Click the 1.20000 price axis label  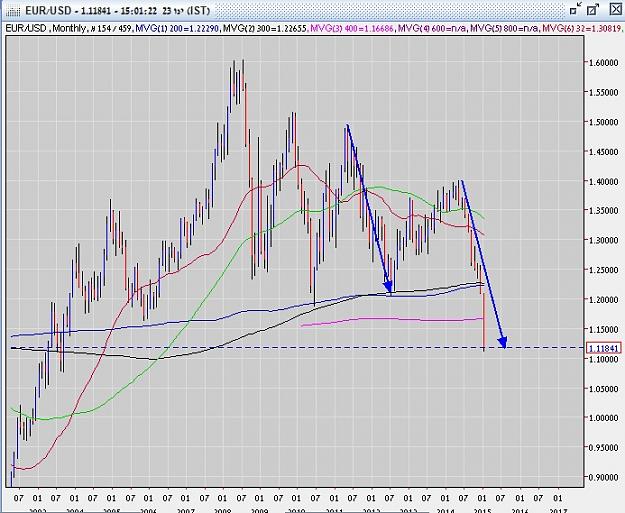coord(603,299)
